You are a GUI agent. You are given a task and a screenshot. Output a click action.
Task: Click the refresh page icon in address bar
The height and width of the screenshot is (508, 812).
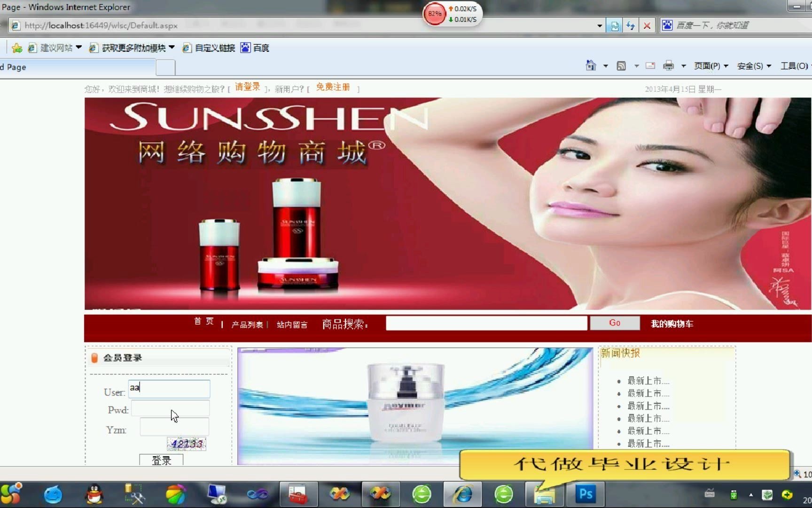point(631,25)
